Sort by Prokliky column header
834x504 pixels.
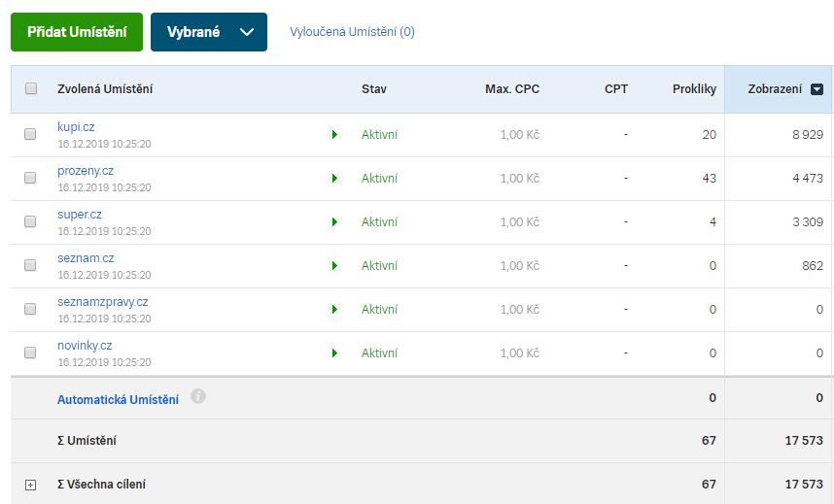pyautogui.click(x=694, y=88)
